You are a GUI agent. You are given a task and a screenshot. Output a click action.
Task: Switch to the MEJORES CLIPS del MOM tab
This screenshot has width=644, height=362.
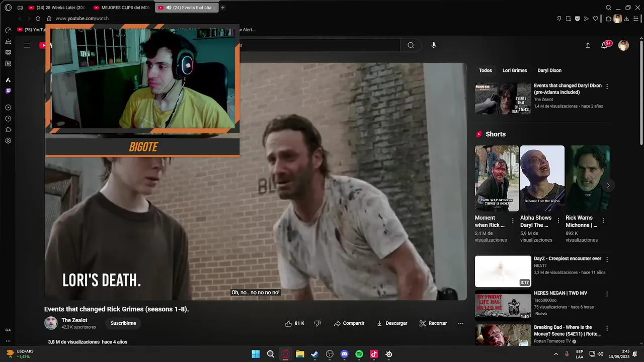coord(121,8)
